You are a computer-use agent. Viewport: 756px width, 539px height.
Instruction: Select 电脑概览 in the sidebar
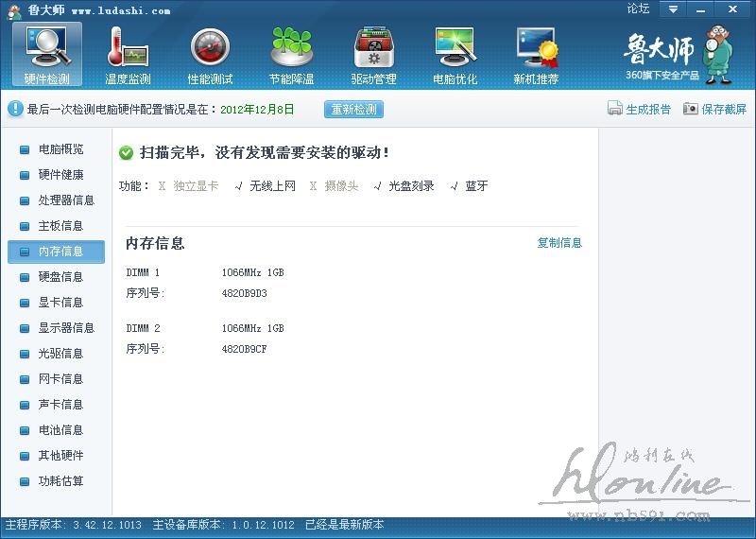[60, 149]
